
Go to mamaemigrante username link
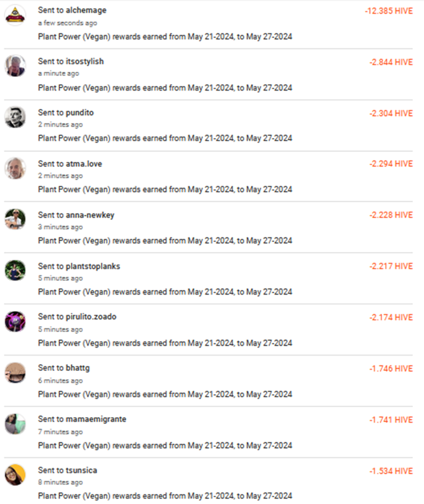pyautogui.click(x=96, y=419)
